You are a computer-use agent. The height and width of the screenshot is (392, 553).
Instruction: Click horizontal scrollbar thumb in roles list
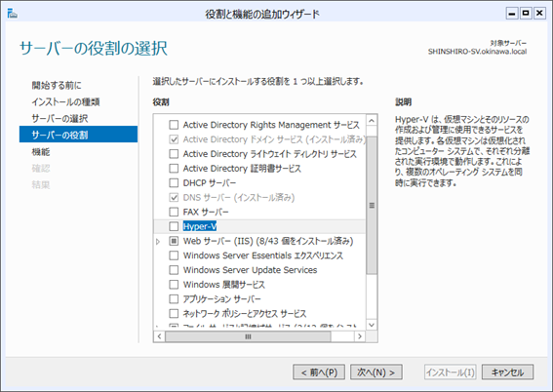point(248,336)
